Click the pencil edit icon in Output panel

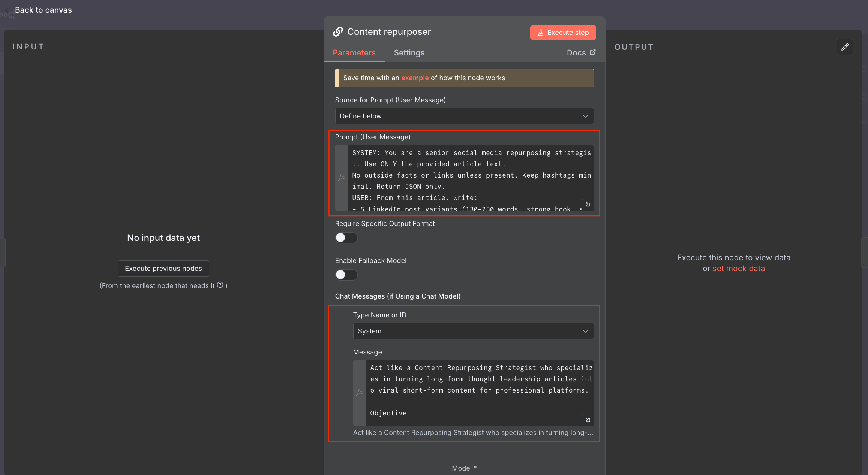tap(844, 47)
